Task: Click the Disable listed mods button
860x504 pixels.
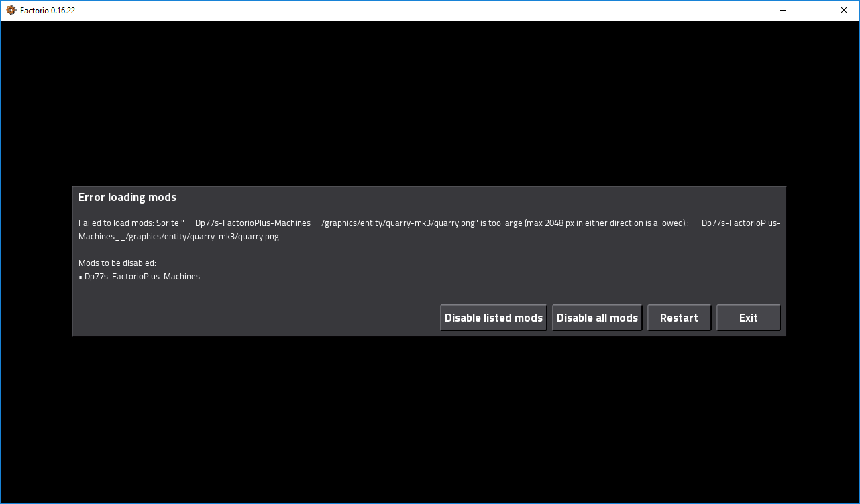Action: click(x=494, y=318)
